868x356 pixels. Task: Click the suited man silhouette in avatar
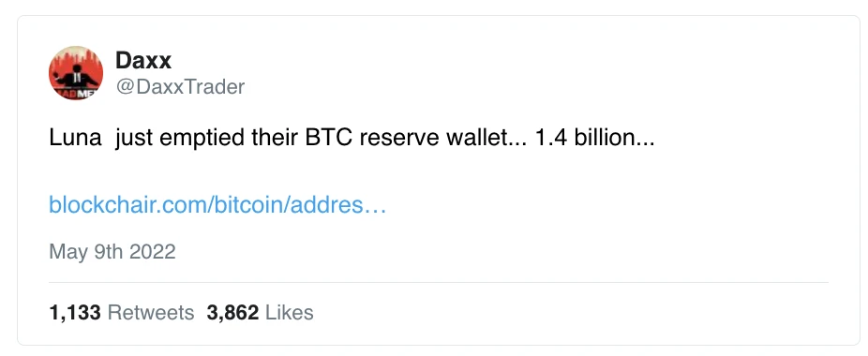[76, 78]
